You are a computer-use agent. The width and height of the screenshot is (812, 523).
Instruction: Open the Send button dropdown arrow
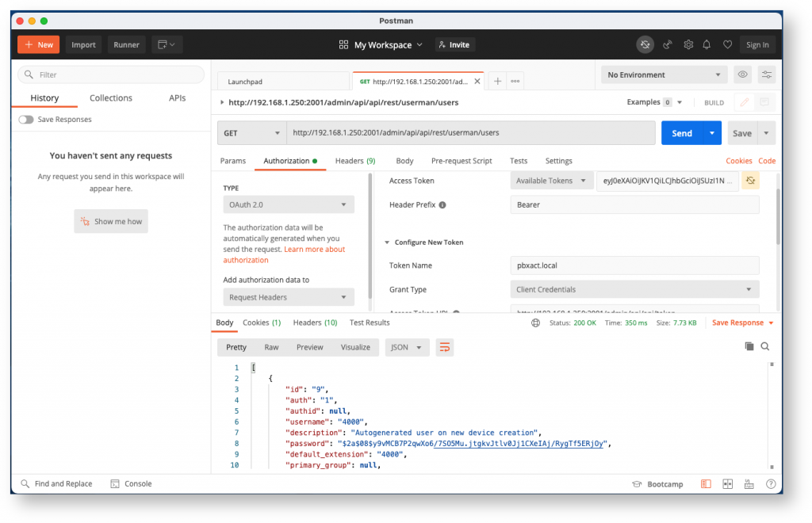coord(712,133)
